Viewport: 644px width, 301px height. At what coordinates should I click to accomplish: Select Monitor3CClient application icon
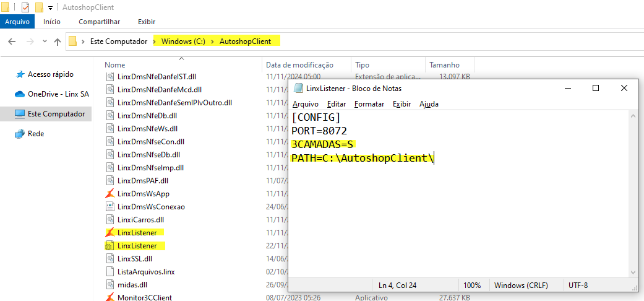click(x=109, y=297)
